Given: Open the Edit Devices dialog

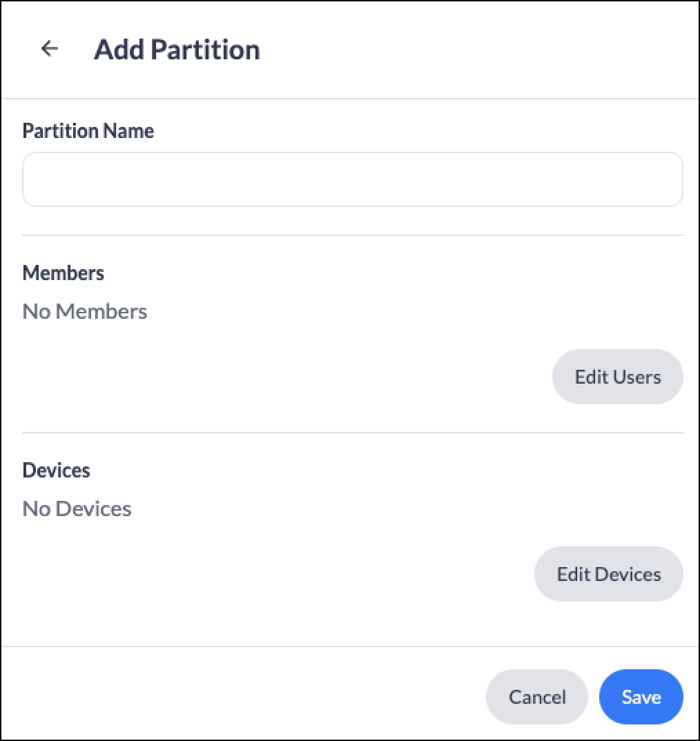Looking at the screenshot, I should click(x=608, y=574).
